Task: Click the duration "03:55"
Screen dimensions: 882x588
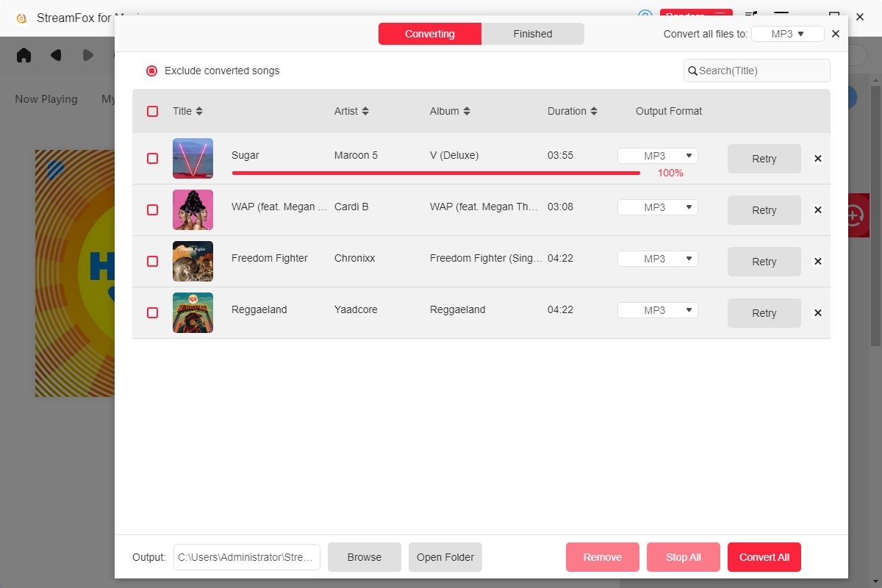Action: coord(560,155)
